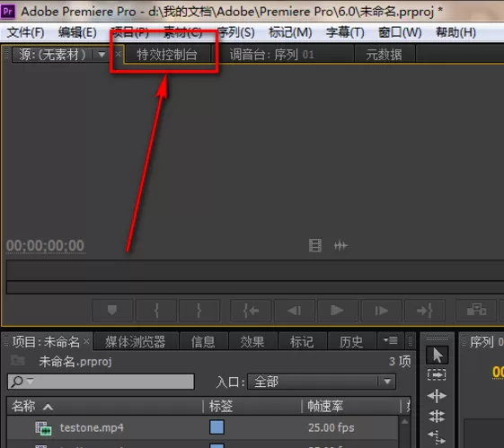This screenshot has height=448, width=504.
Task: Click the Premiere Pro title bar icon
Action: coord(8,12)
